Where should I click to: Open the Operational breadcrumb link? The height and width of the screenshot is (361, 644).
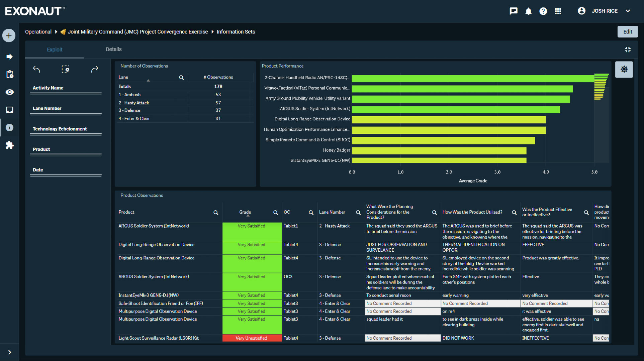[x=38, y=31]
